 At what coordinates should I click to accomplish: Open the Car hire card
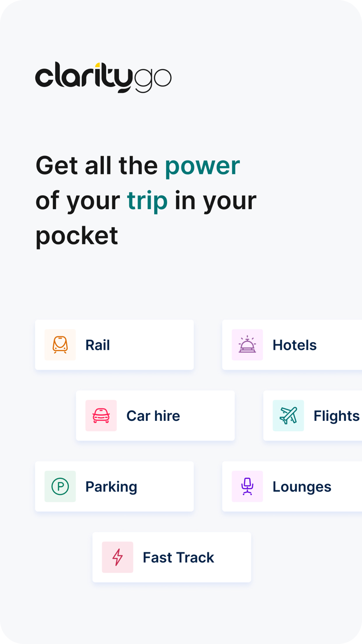pyautogui.click(x=155, y=416)
